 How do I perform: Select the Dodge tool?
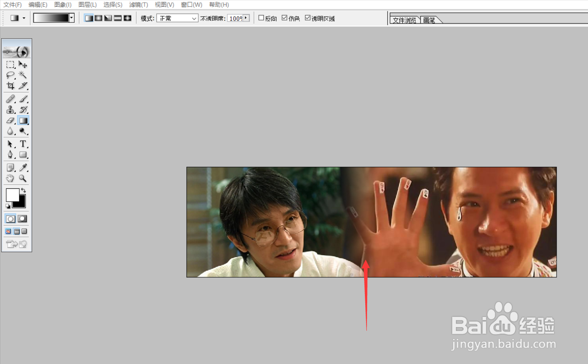tap(23, 132)
